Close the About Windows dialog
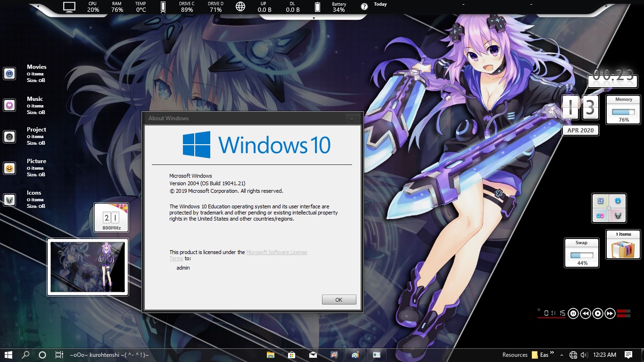The height and width of the screenshot is (362, 644). pyautogui.click(x=351, y=119)
